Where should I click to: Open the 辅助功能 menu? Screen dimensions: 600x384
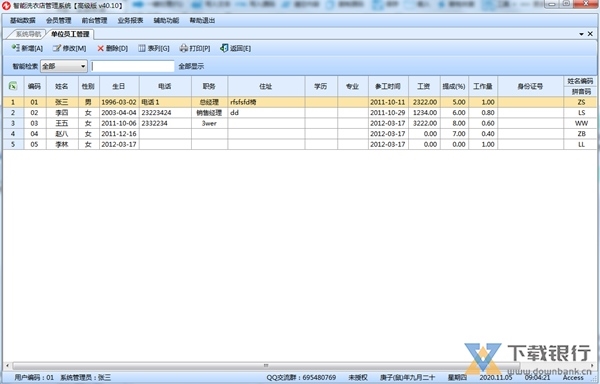click(166, 20)
